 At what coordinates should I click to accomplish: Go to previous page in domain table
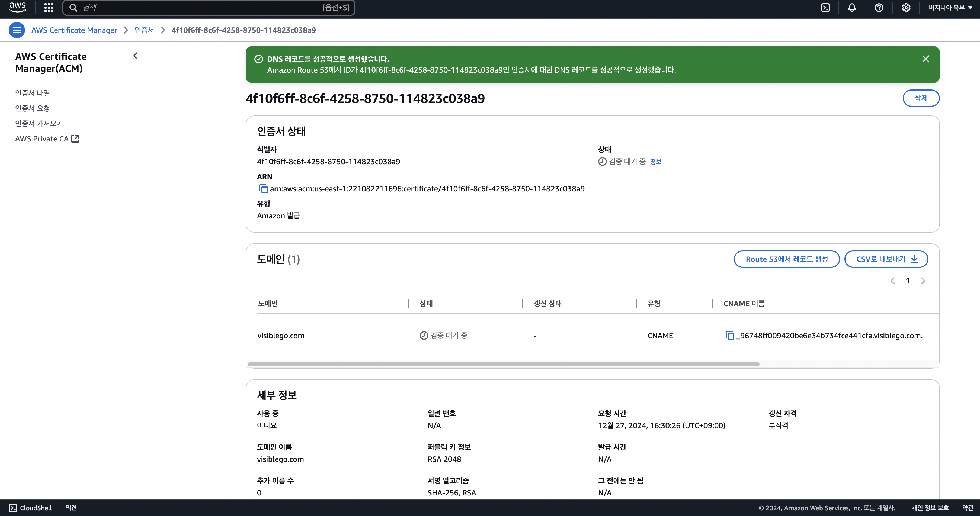[892, 280]
